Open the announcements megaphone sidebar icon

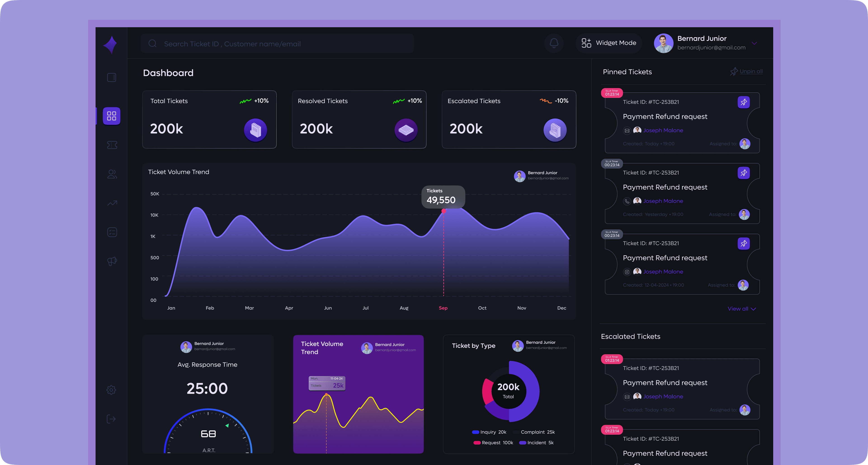click(112, 261)
